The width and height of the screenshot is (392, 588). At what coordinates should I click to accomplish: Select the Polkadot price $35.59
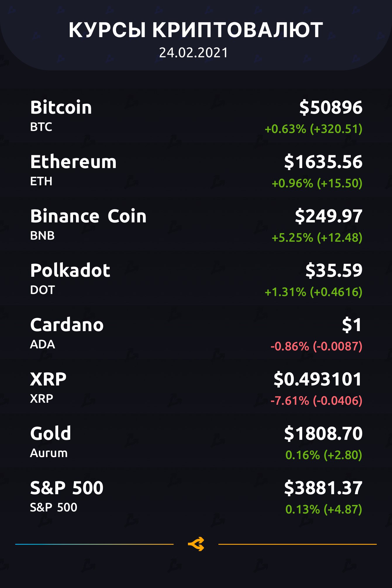334,270
